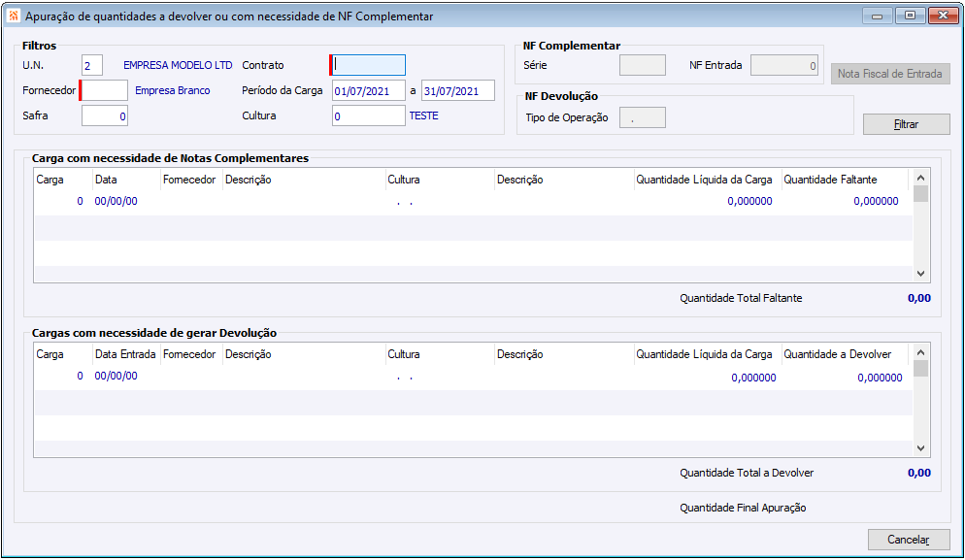Image resolution: width=965 pixels, height=560 pixels.
Task: Close the Apuração window
Action: (943, 16)
